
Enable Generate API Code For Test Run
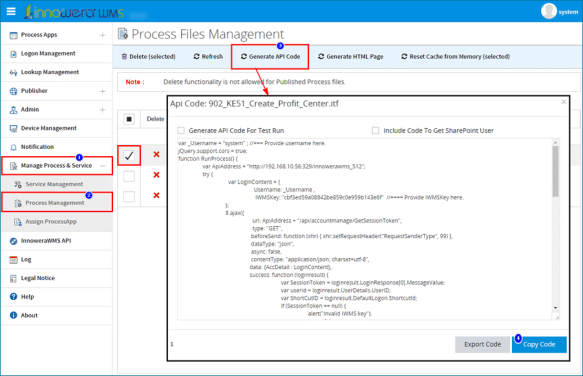click(181, 130)
